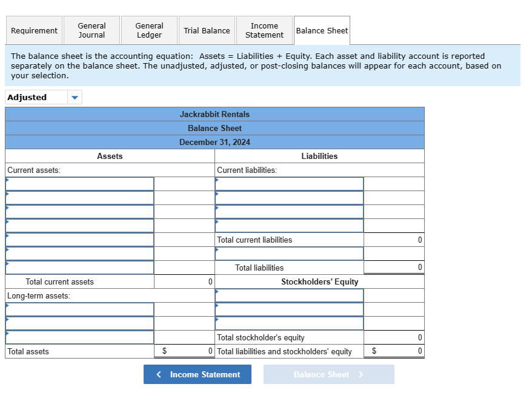Open the Trial Balance tab

[x=207, y=30]
